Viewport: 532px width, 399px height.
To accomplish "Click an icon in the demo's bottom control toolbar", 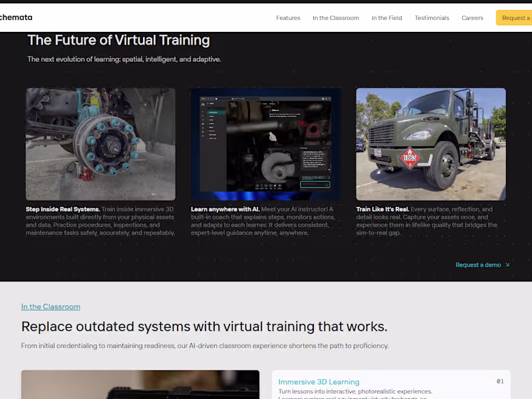I will (x=266, y=186).
